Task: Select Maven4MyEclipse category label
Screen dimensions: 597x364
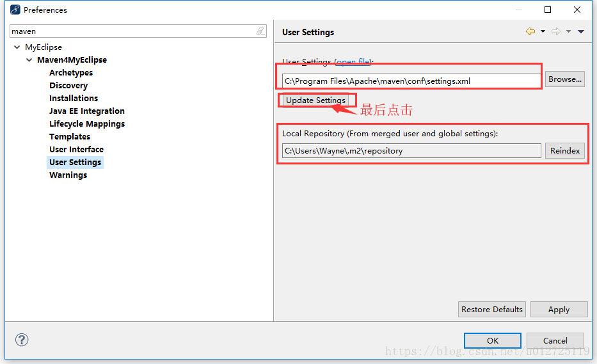Action: (72, 60)
